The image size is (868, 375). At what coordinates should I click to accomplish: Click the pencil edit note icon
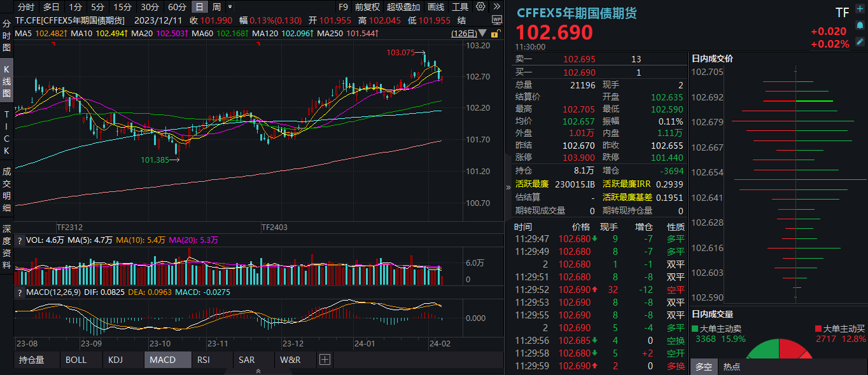tap(860, 41)
